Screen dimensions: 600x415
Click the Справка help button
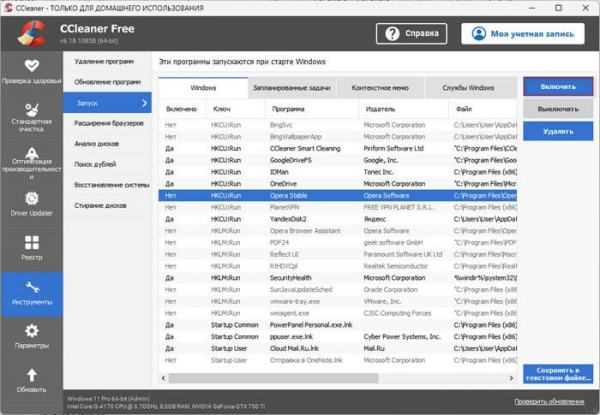coord(411,34)
